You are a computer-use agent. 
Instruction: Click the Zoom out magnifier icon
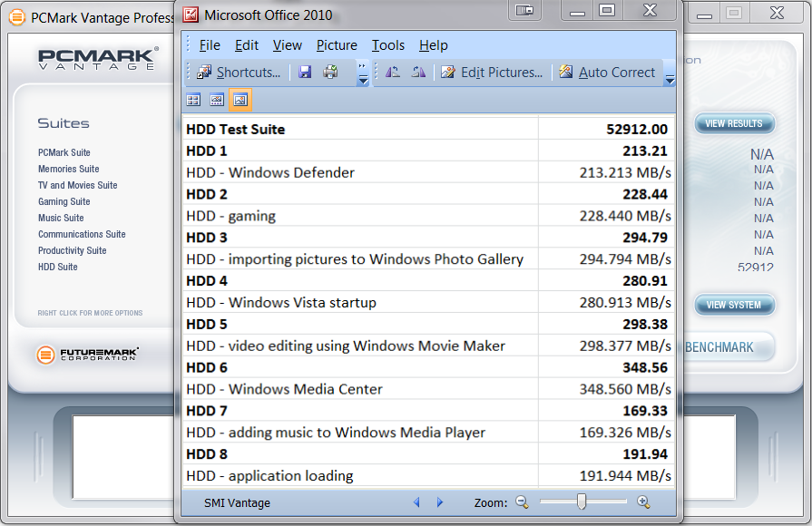click(523, 502)
